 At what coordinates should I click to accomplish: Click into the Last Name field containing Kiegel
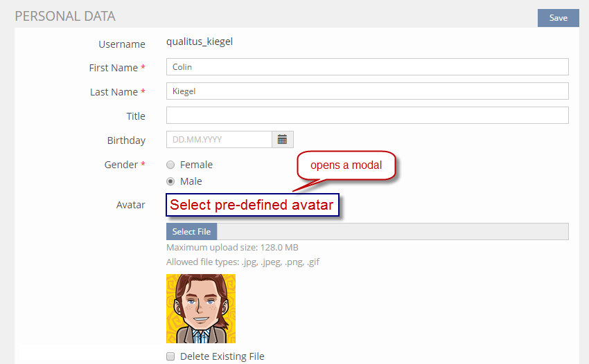coord(367,91)
